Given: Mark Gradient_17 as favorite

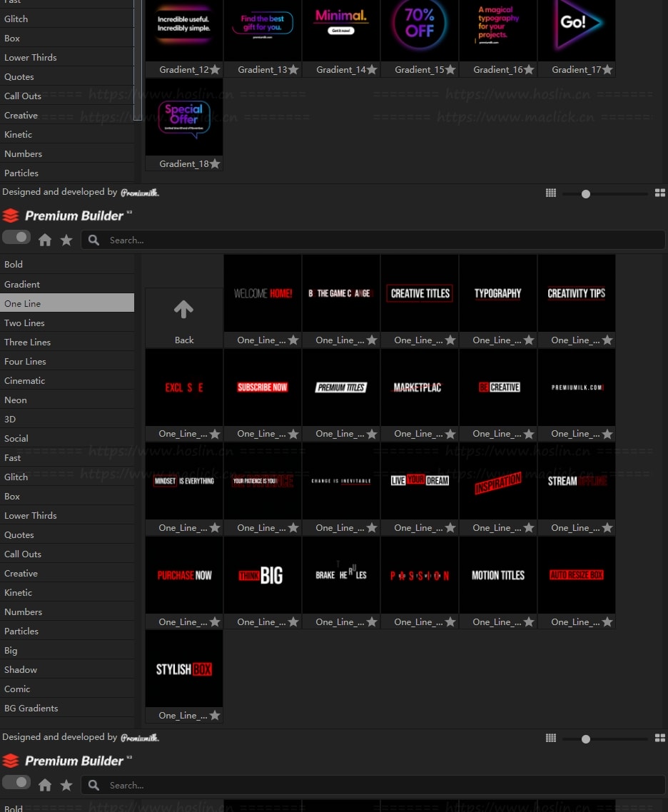Looking at the screenshot, I should pos(607,69).
